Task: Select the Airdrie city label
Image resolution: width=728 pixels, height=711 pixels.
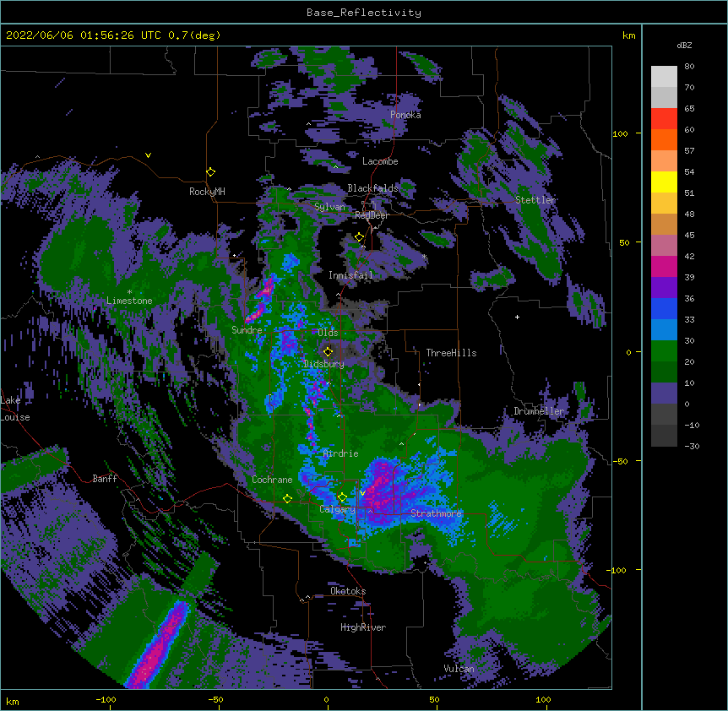Action: pos(341,453)
